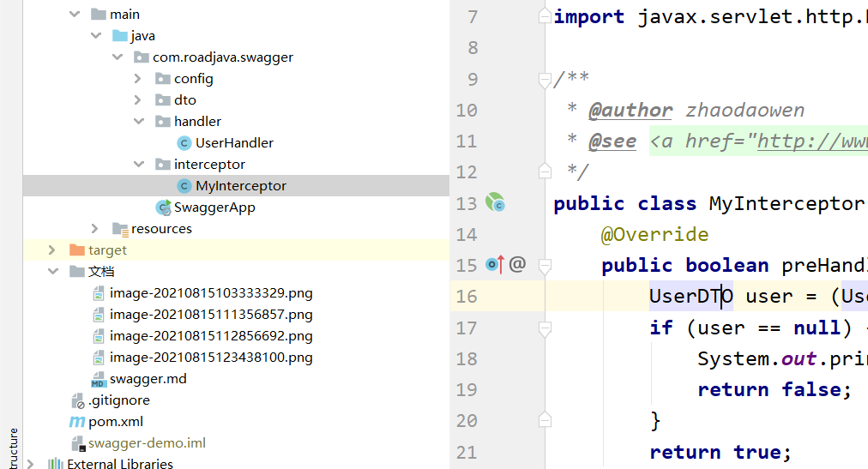Click the UserHandler class icon
Screen dimensions: 868x469
[184, 143]
